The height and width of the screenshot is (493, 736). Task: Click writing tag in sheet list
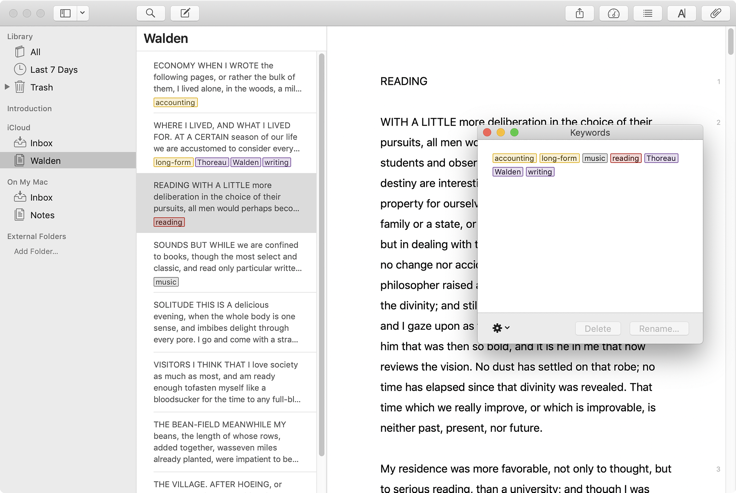(x=276, y=162)
